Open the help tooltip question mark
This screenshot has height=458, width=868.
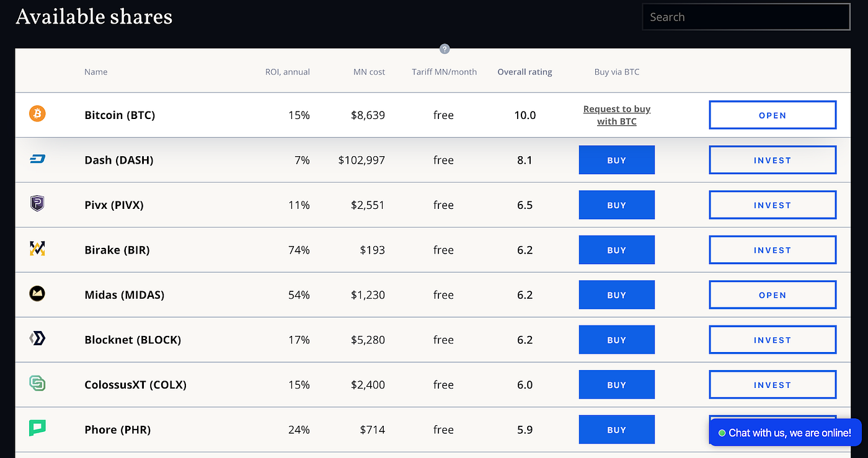click(x=445, y=49)
